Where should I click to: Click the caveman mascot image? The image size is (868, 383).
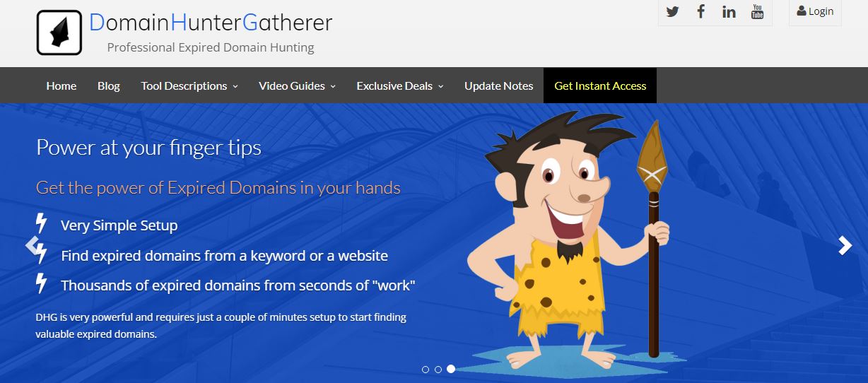pyautogui.click(x=570, y=240)
